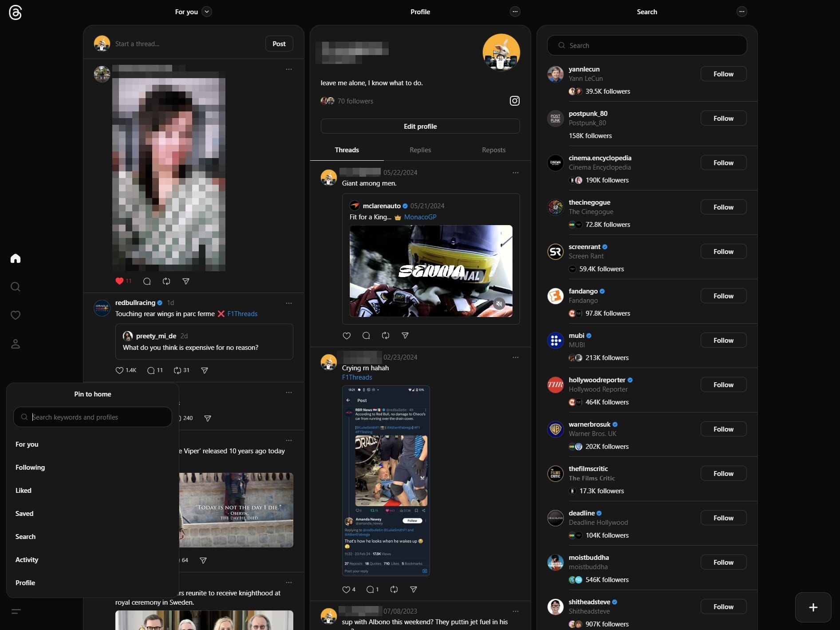Unmute the Senna video using the speaker icon
The image size is (840, 630).
pyautogui.click(x=500, y=304)
